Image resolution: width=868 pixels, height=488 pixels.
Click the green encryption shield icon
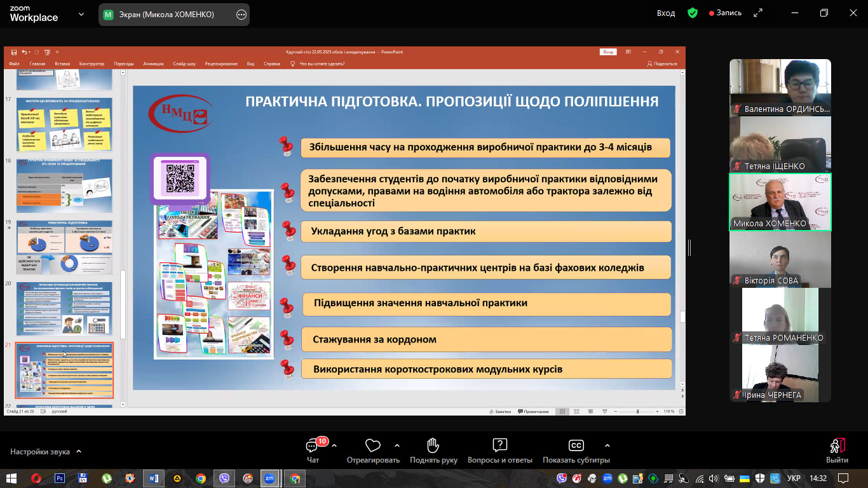pos(693,13)
